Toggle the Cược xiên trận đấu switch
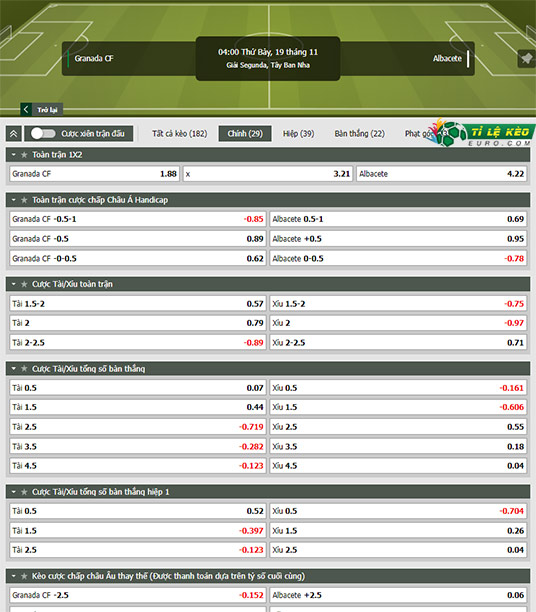 [x=43, y=133]
